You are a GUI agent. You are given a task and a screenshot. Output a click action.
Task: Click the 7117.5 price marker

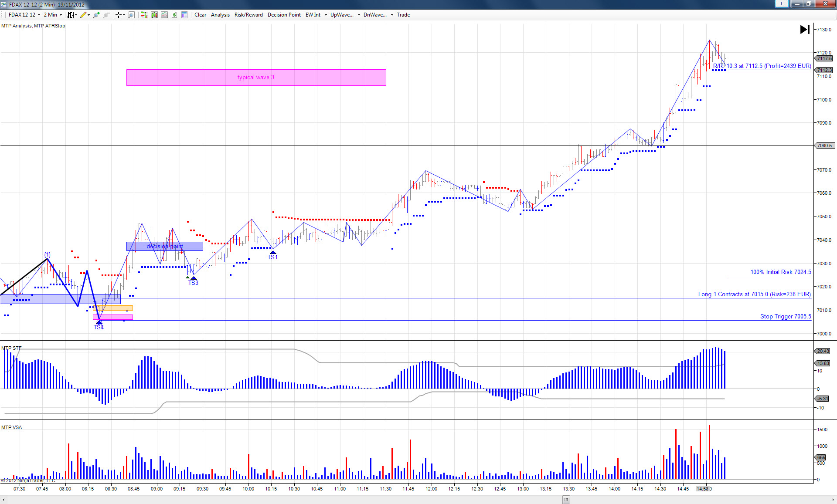tap(824, 58)
